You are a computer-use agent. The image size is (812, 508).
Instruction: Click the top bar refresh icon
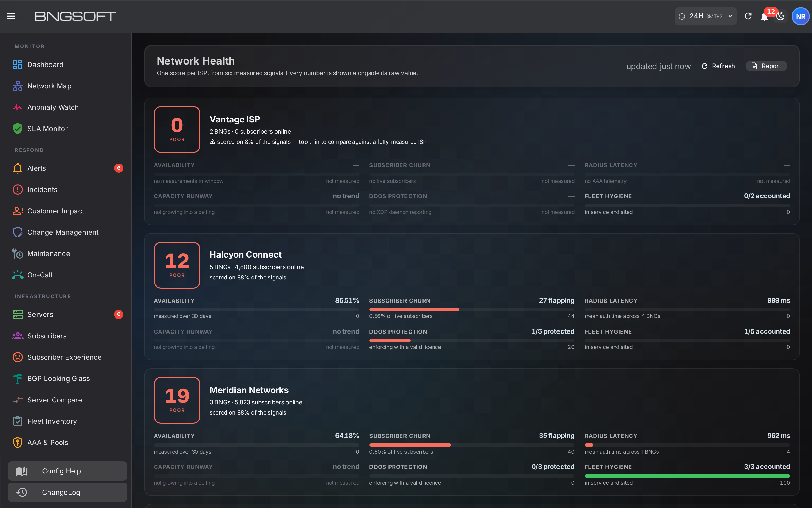(x=748, y=16)
